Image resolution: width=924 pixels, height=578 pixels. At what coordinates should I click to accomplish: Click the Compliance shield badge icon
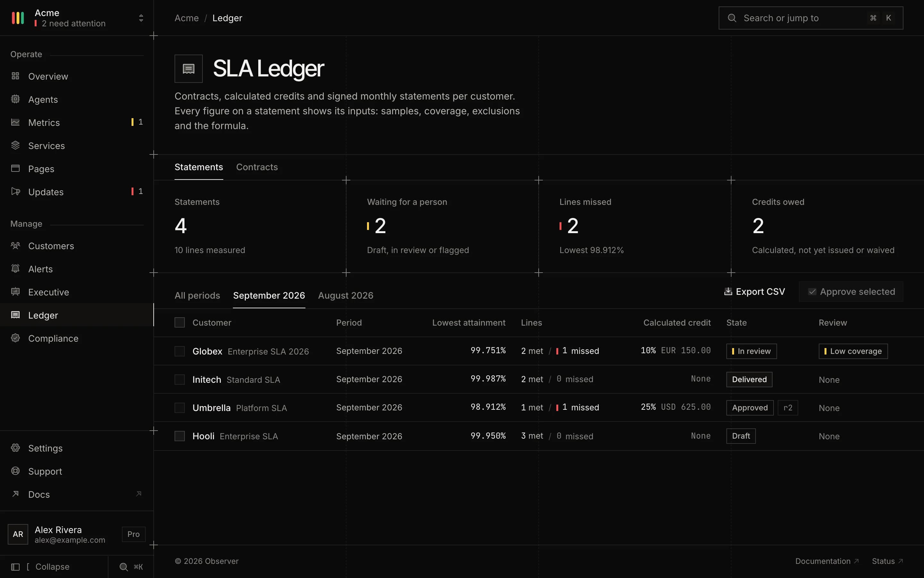pos(15,338)
